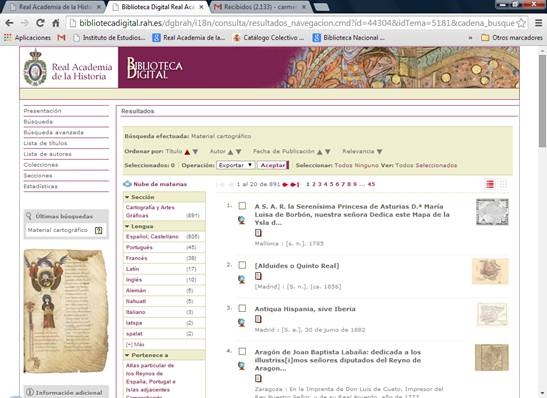The width and height of the screenshot is (547, 398).
Task: Open the digital copy globe icon for result 1
Action: tap(241, 220)
